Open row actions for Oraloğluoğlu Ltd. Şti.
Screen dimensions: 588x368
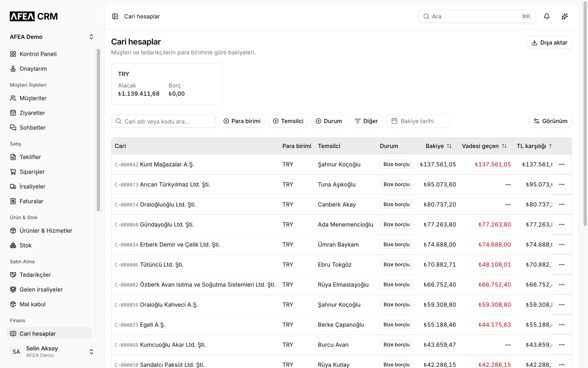562,205
